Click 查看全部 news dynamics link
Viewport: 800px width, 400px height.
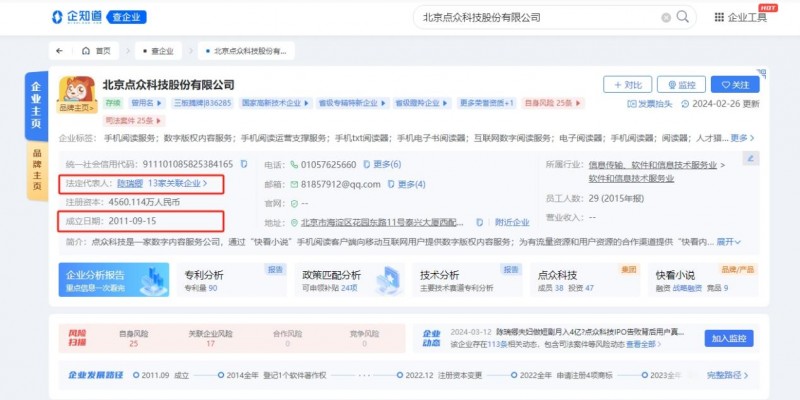point(643,344)
